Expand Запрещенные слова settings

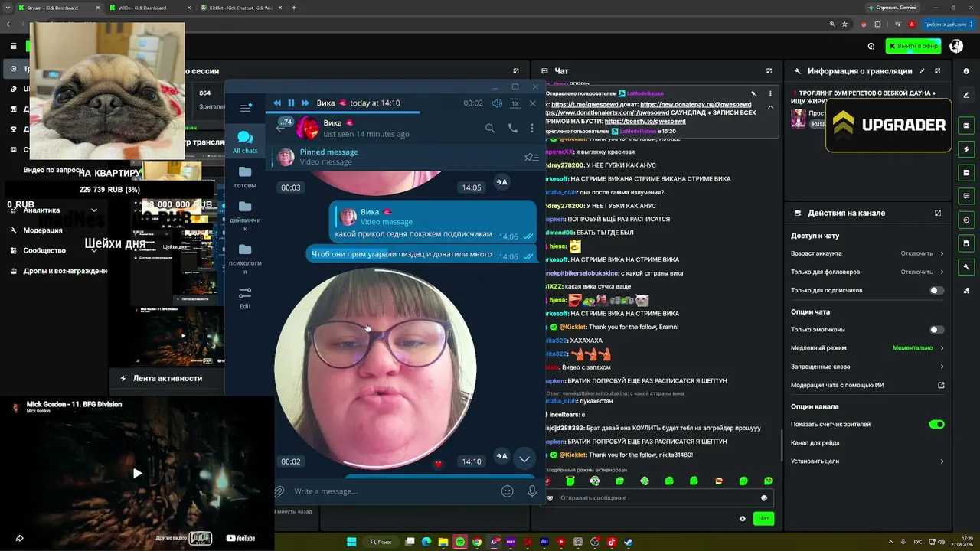point(867,367)
